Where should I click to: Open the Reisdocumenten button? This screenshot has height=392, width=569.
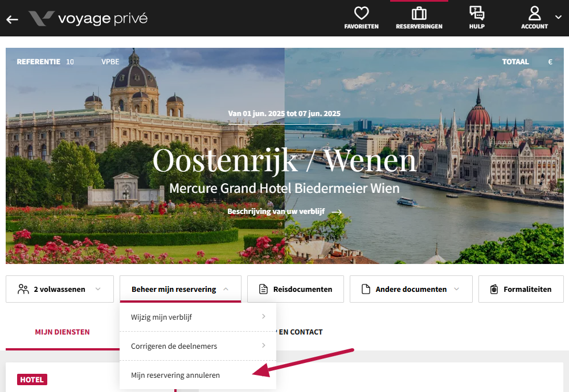click(x=296, y=289)
